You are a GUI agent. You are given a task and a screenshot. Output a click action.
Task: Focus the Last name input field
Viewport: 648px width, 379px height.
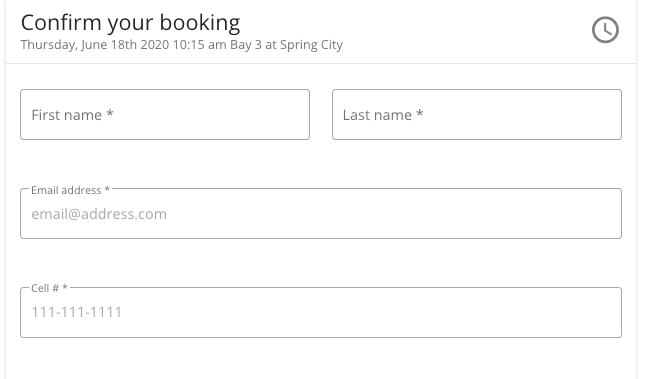pos(477,114)
